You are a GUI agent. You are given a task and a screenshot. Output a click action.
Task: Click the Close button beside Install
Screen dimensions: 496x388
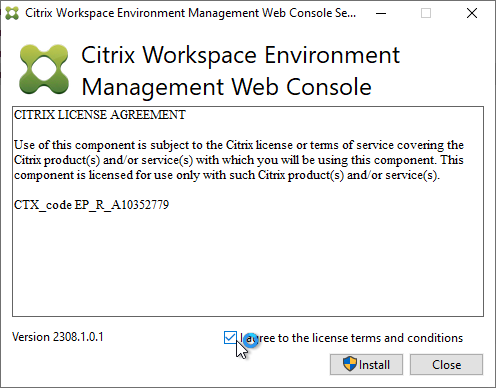[x=446, y=364]
